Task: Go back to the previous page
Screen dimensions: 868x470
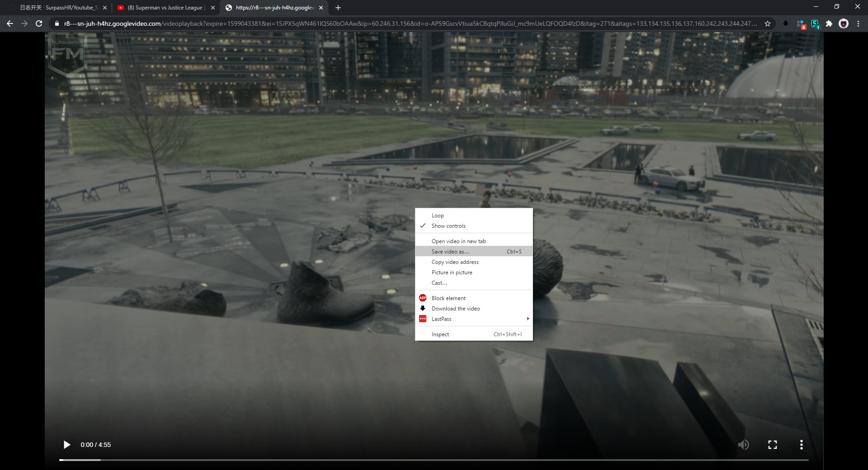Action: (10, 23)
